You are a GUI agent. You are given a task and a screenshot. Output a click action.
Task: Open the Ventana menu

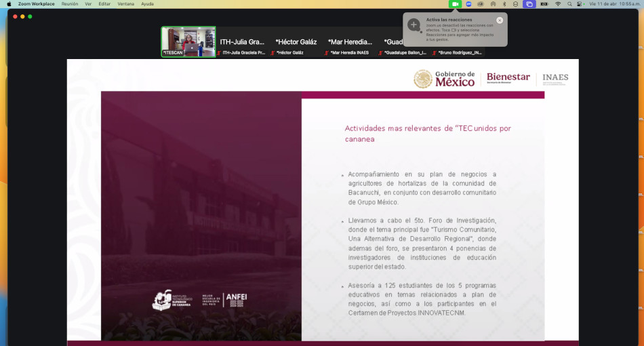pyautogui.click(x=125, y=3)
